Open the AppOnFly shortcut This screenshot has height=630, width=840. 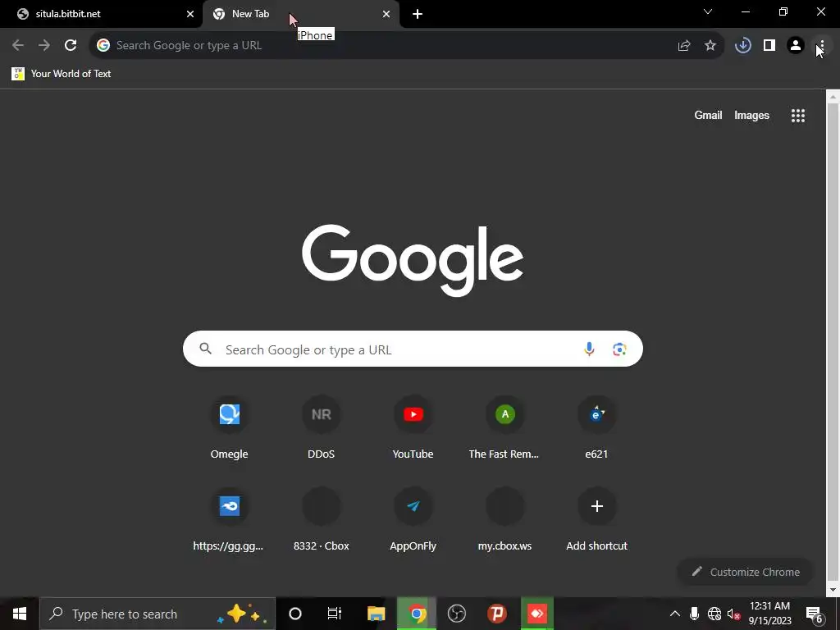pos(413,519)
